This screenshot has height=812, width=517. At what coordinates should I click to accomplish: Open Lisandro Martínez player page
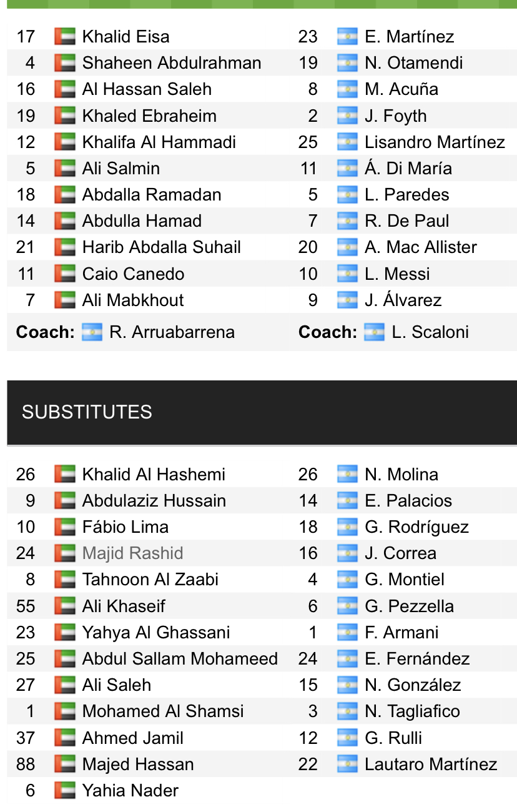pyautogui.click(x=435, y=142)
